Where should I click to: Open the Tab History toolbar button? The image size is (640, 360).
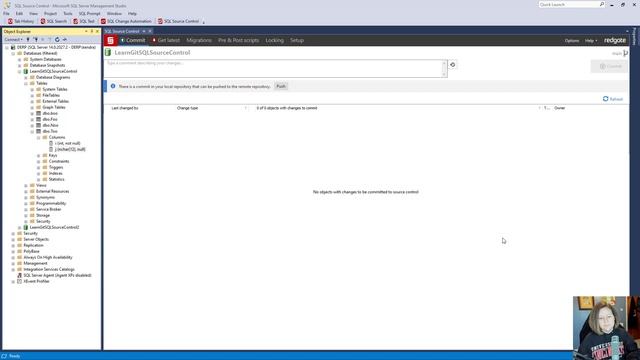tap(21, 21)
